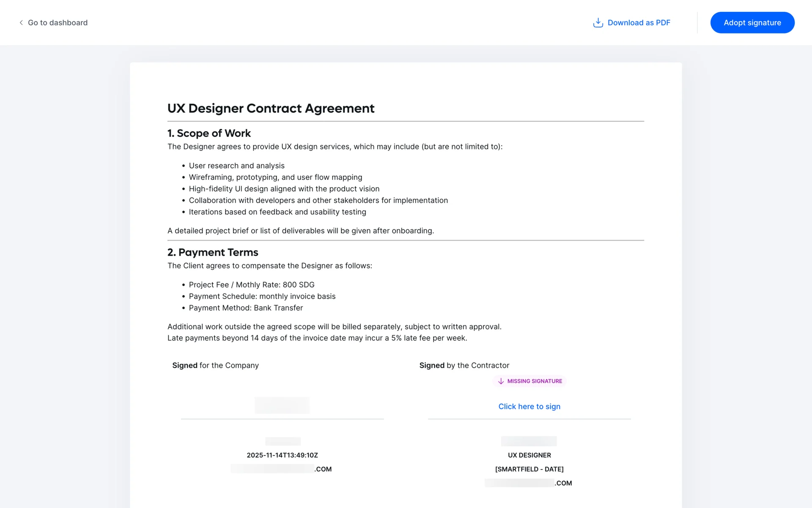
Task: Click the company signature placeholder box
Action: tap(282, 405)
